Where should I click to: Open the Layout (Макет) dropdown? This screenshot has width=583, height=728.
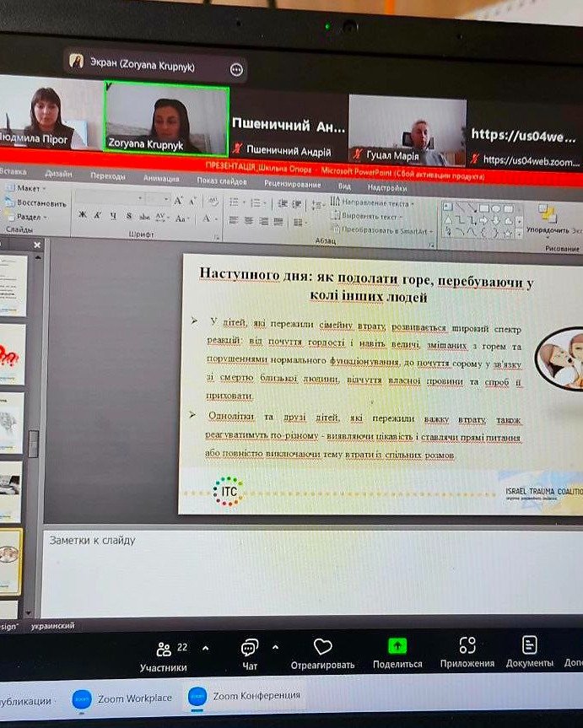click(30, 188)
